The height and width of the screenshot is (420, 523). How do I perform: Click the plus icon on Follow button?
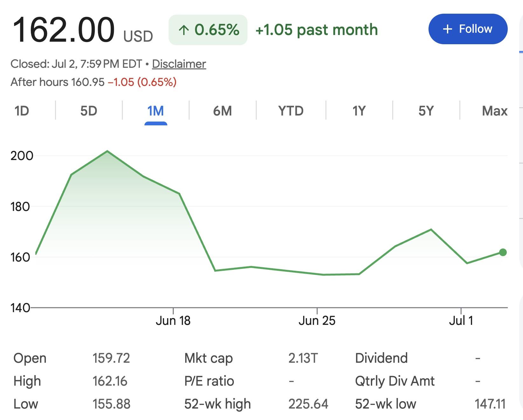coord(447,29)
